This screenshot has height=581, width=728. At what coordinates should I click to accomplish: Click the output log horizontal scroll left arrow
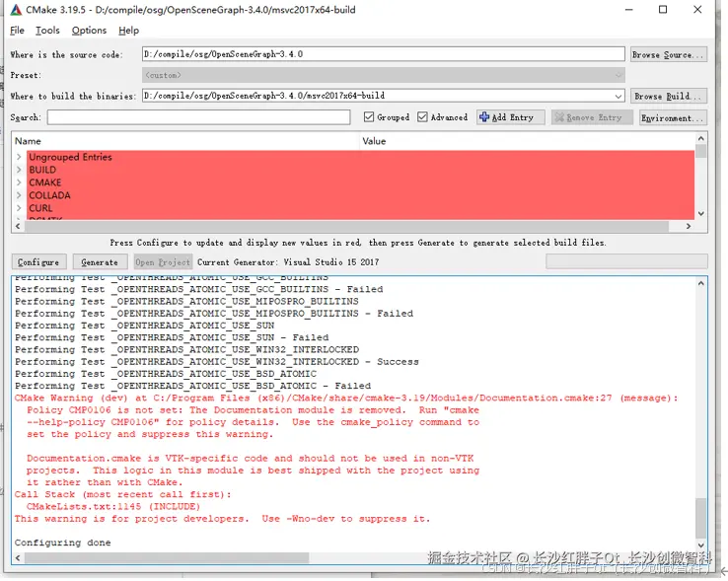pos(18,557)
